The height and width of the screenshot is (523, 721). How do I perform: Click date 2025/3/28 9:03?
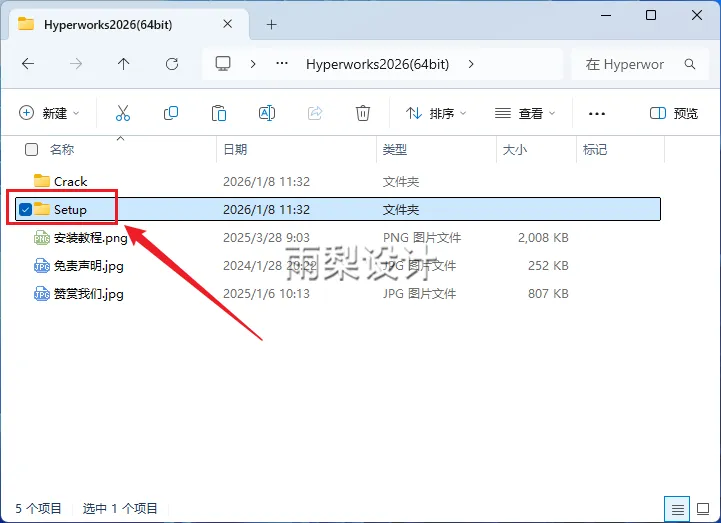[266, 238]
